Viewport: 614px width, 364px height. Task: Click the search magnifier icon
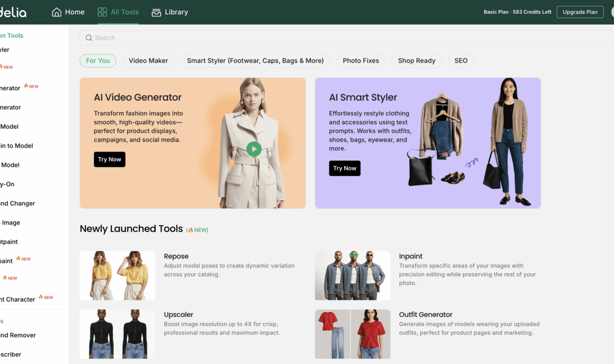point(89,38)
